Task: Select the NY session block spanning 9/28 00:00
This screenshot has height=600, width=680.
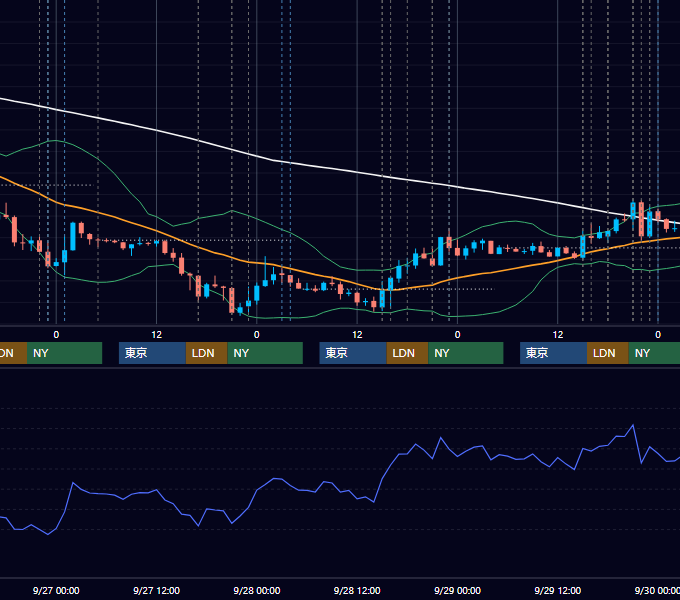Action: click(x=265, y=353)
